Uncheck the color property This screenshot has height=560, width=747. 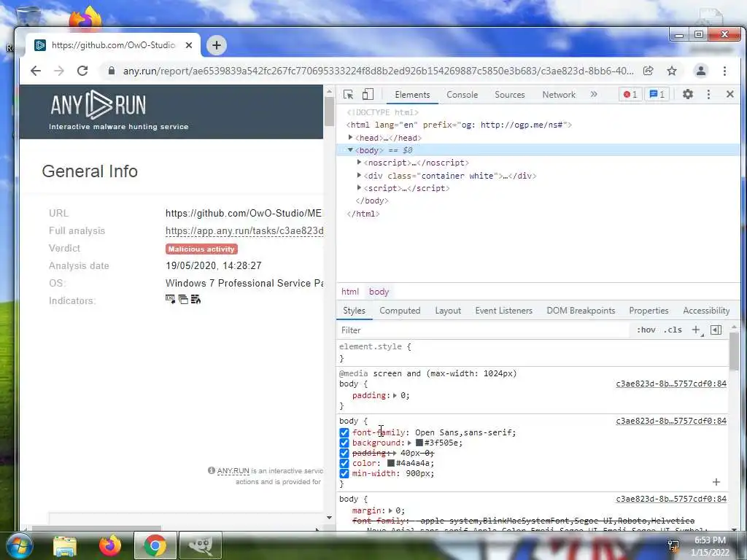point(344,463)
